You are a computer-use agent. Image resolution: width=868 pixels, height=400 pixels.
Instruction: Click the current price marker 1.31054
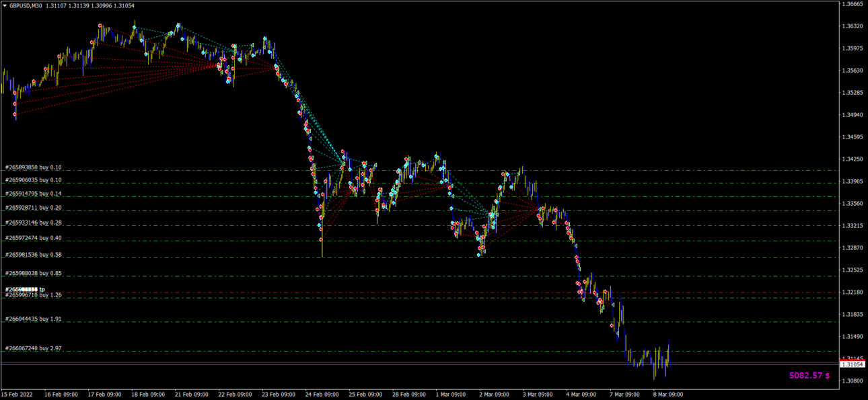click(852, 364)
